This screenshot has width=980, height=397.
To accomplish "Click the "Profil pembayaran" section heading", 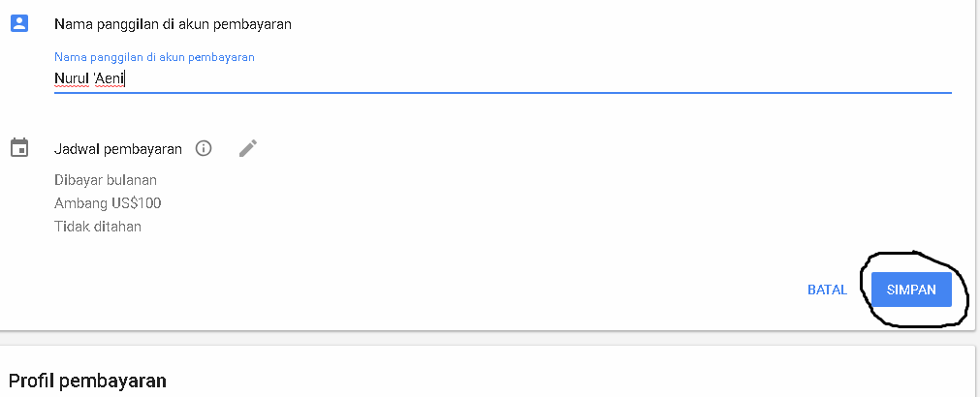I will pyautogui.click(x=87, y=381).
